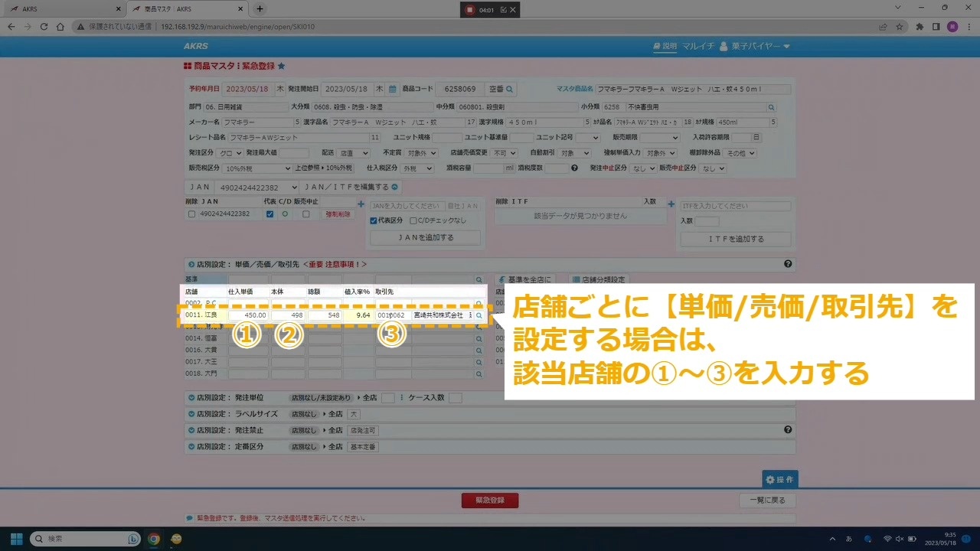980x551 pixels.
Task: Click the 空番 search button
Action: tap(501, 89)
